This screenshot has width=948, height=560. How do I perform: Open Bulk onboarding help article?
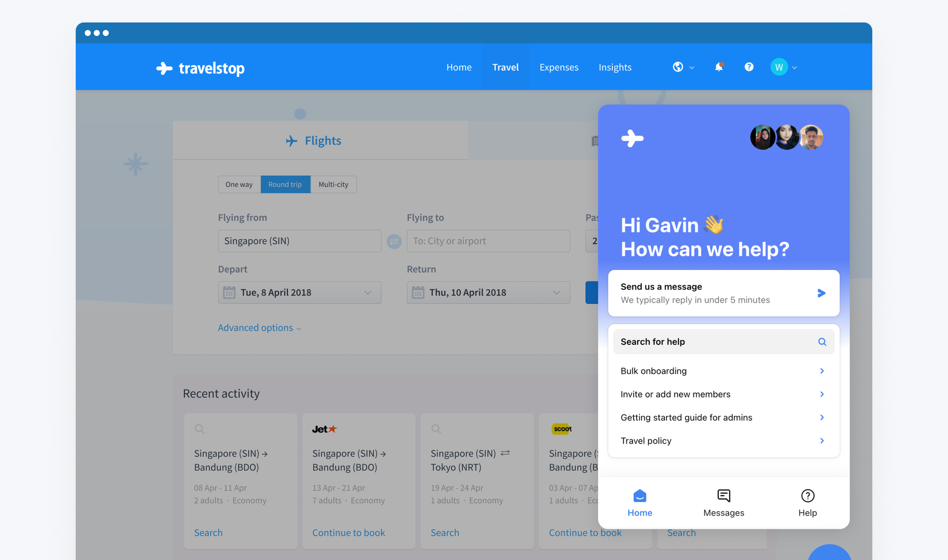click(723, 371)
